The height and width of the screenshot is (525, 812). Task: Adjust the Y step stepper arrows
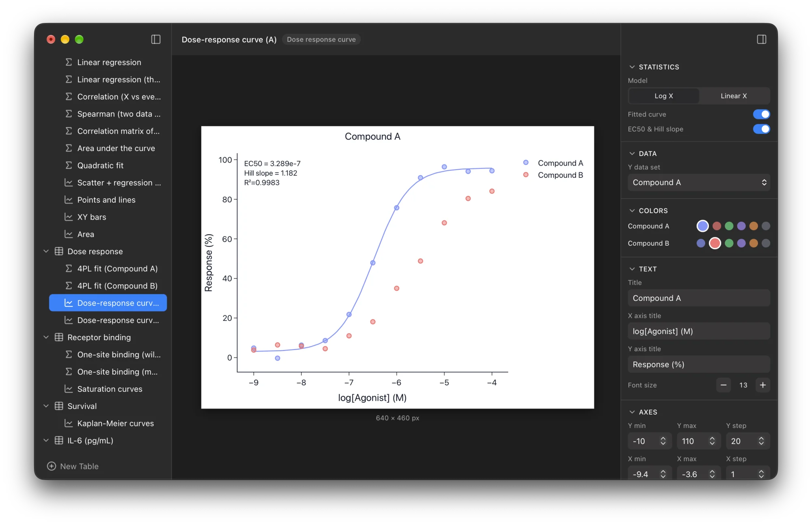pos(761,441)
